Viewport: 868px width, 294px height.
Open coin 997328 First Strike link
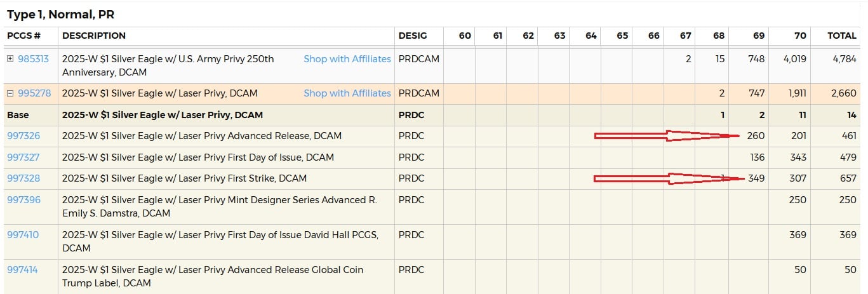pos(23,178)
